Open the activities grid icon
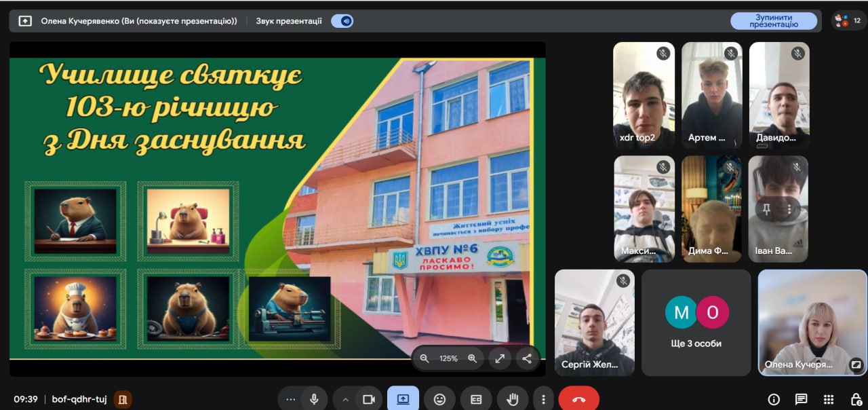 coord(828,399)
